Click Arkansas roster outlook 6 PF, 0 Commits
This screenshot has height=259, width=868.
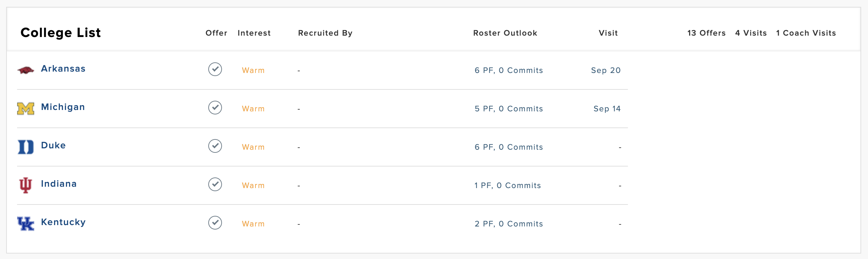(509, 71)
